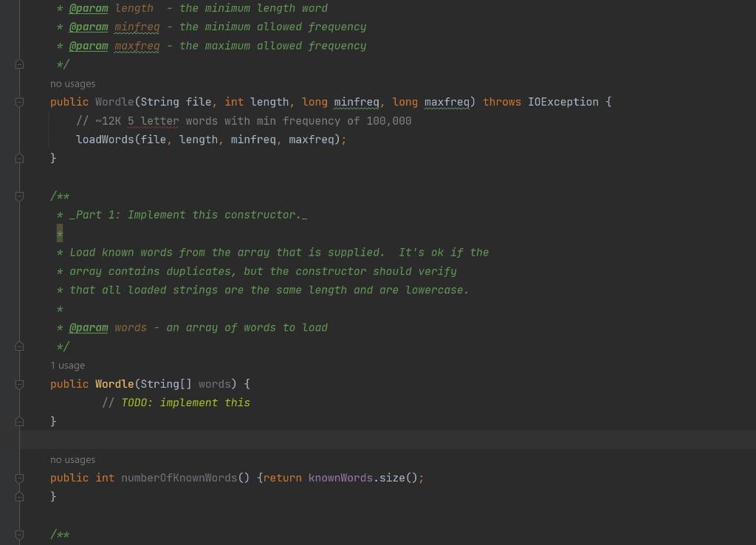Click 'maxfreq' parameter name in constructor signature
This screenshot has height=545, width=756.
pos(447,102)
